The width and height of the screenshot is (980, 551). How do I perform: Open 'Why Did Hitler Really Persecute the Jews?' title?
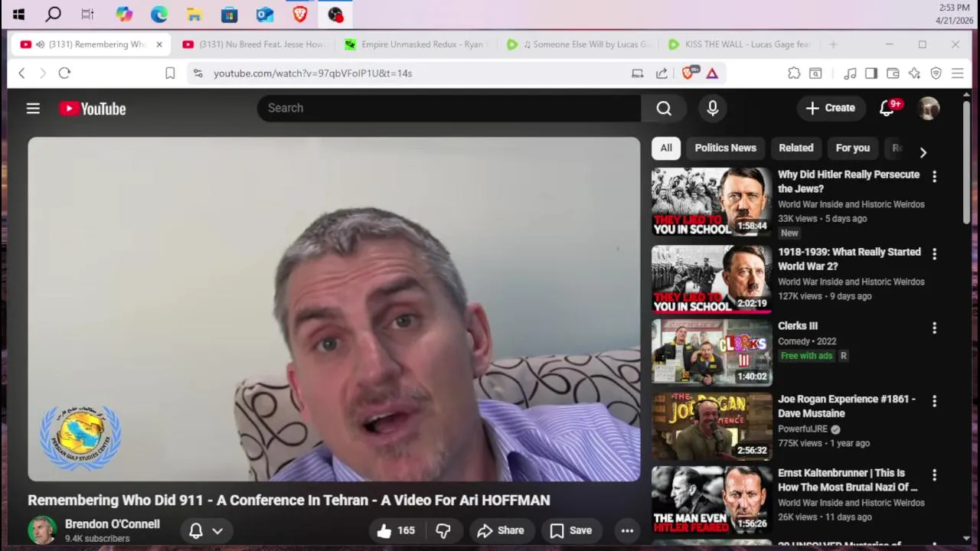(848, 181)
